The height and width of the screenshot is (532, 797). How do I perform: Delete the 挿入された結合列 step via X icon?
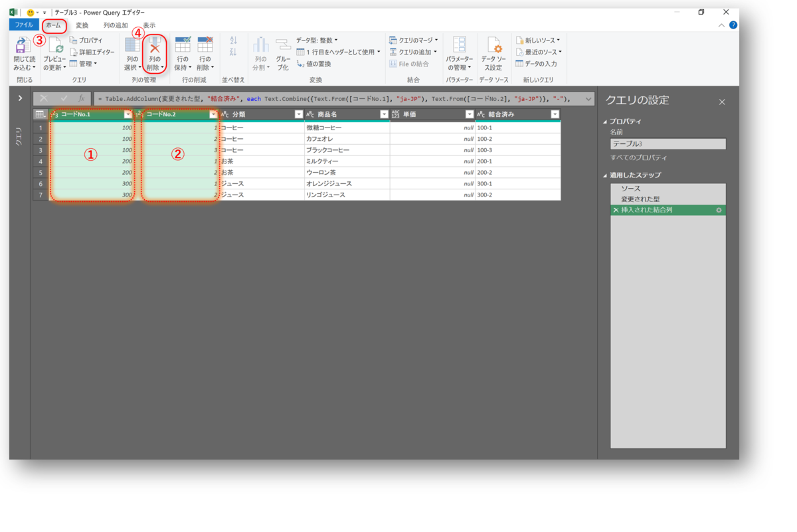tap(616, 210)
